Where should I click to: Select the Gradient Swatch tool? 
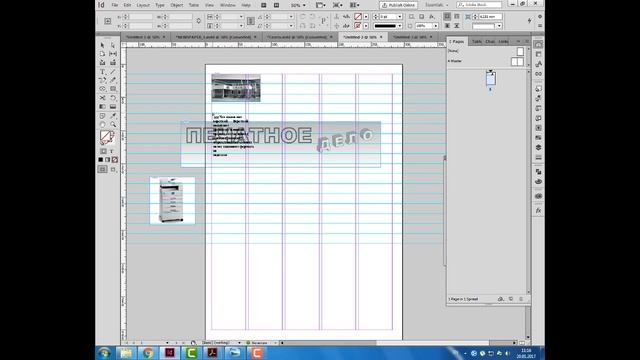tap(102, 107)
